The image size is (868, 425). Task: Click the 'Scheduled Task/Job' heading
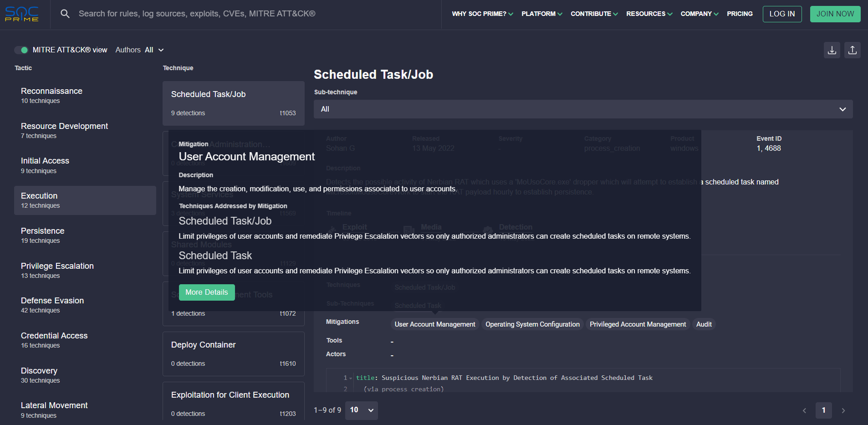pyautogui.click(x=373, y=75)
